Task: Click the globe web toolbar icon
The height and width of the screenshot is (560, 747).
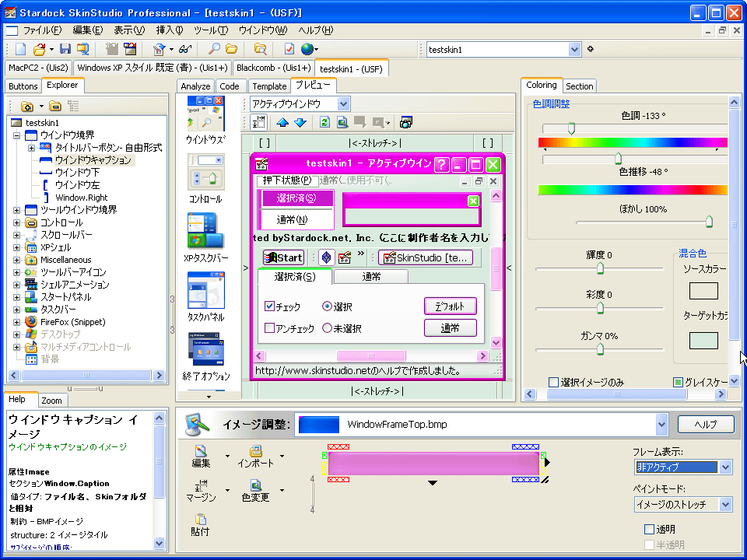Action: (308, 48)
